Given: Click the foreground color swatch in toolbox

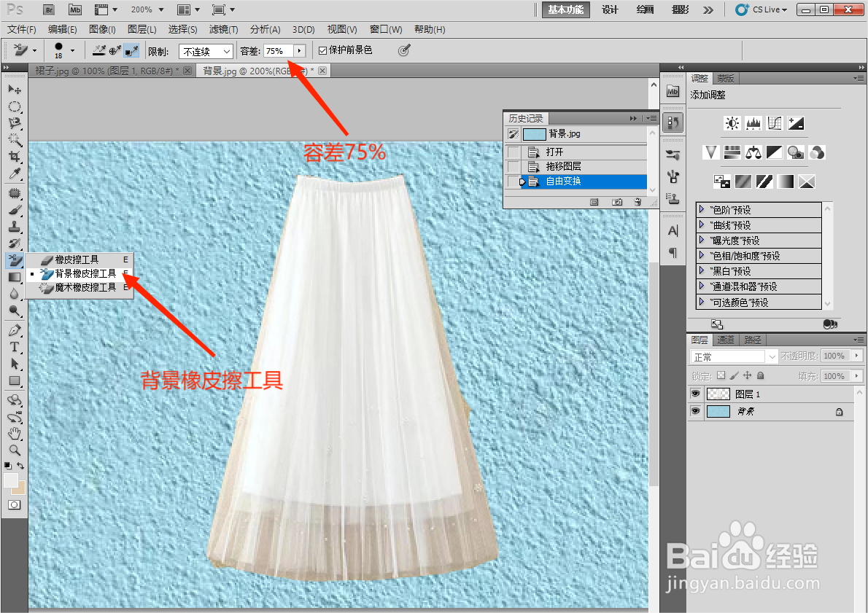Looking at the screenshot, I should pyautogui.click(x=10, y=480).
